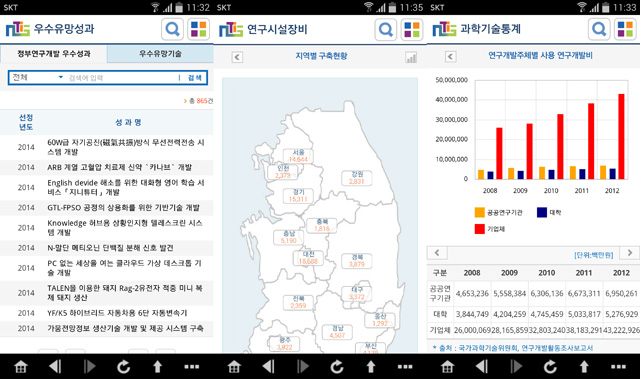Click the 총 865건 result count

coord(199,101)
